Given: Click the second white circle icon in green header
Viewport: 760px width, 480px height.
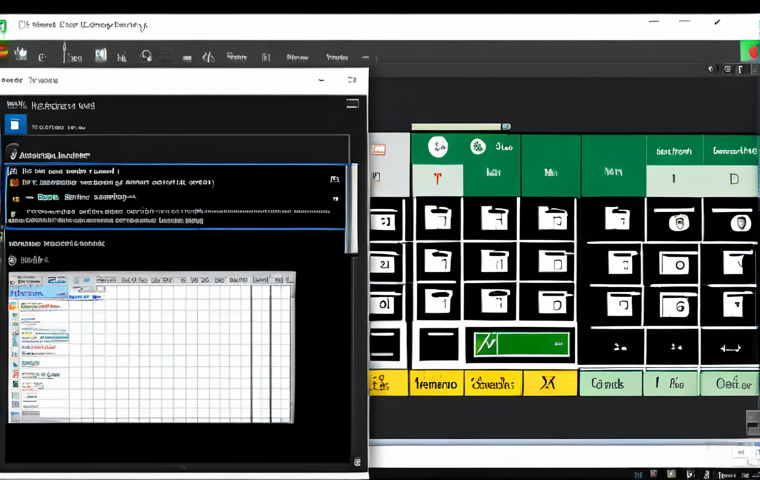Looking at the screenshot, I should pos(478,146).
